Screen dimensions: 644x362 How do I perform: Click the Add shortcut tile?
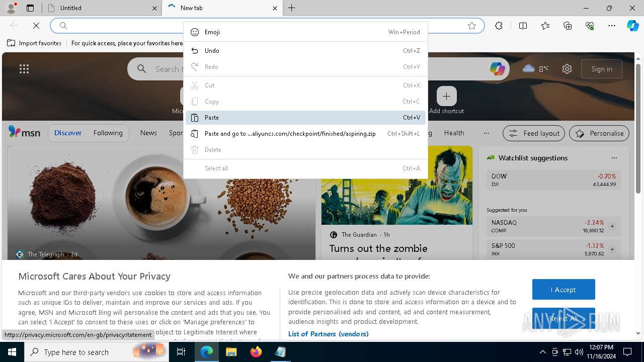click(446, 101)
